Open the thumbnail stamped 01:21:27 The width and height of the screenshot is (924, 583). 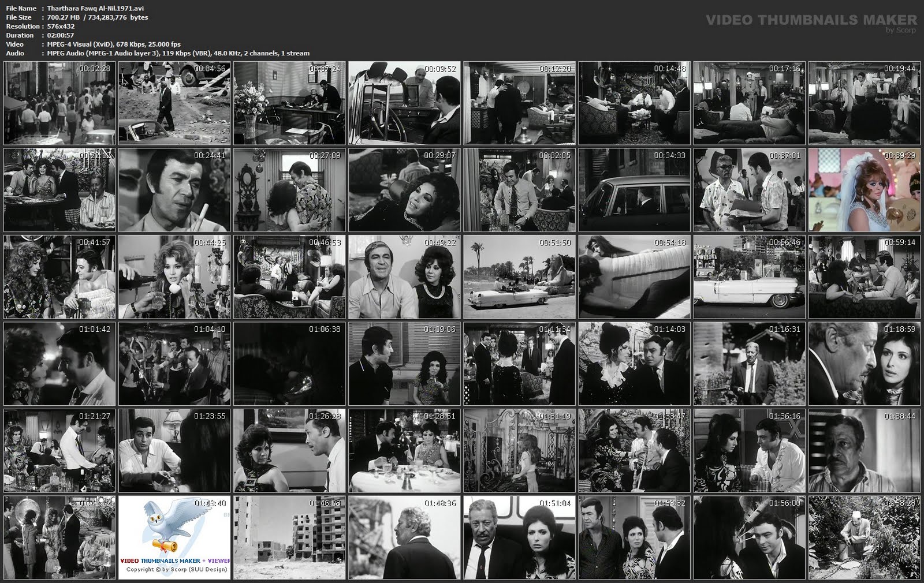pyautogui.click(x=59, y=451)
